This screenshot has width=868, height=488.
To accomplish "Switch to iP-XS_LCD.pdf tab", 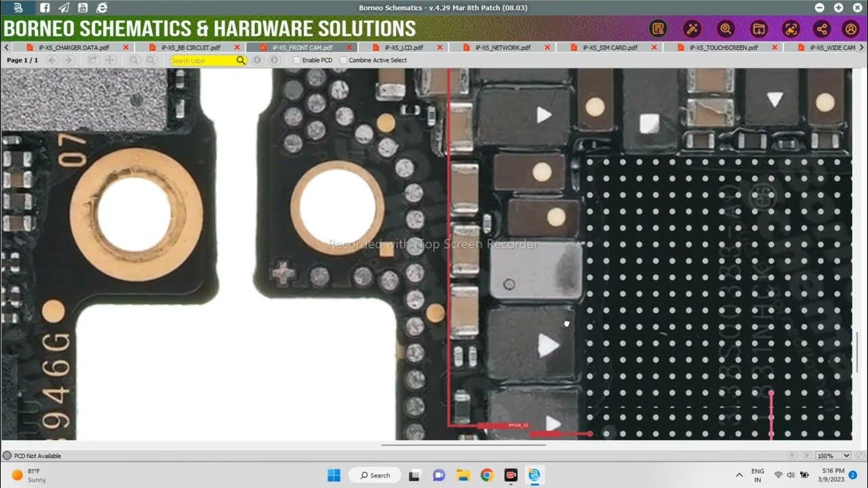I will [x=404, y=47].
